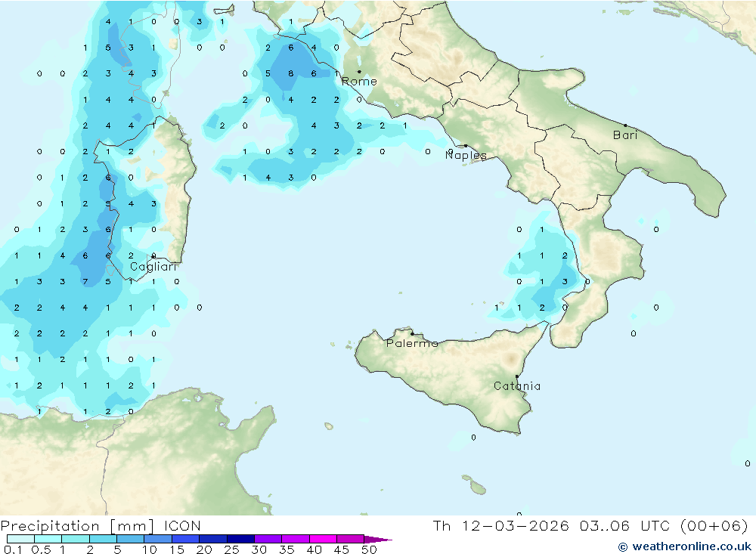The width and height of the screenshot is (756, 554).
Task: Click the forecast date Th 12-03-2026 text
Action: 500,525
